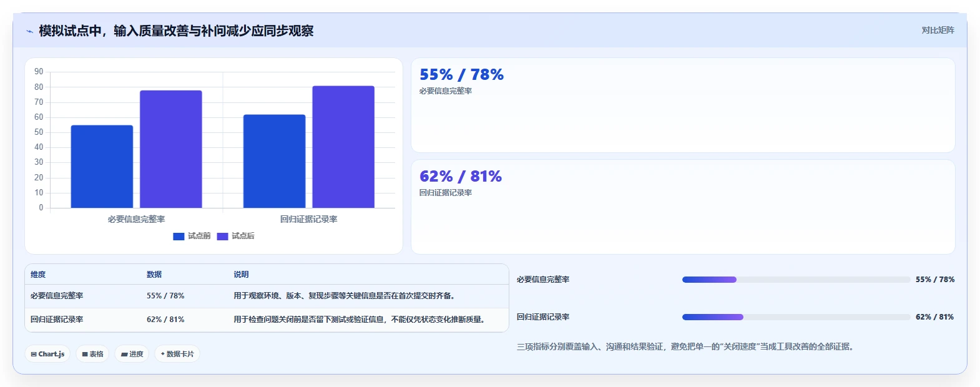
Task: Click the 试点后 purple legend swatch
Action: coord(222,236)
